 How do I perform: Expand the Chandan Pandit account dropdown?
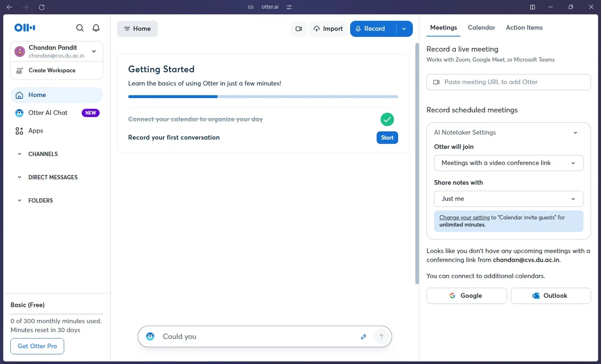tap(94, 51)
